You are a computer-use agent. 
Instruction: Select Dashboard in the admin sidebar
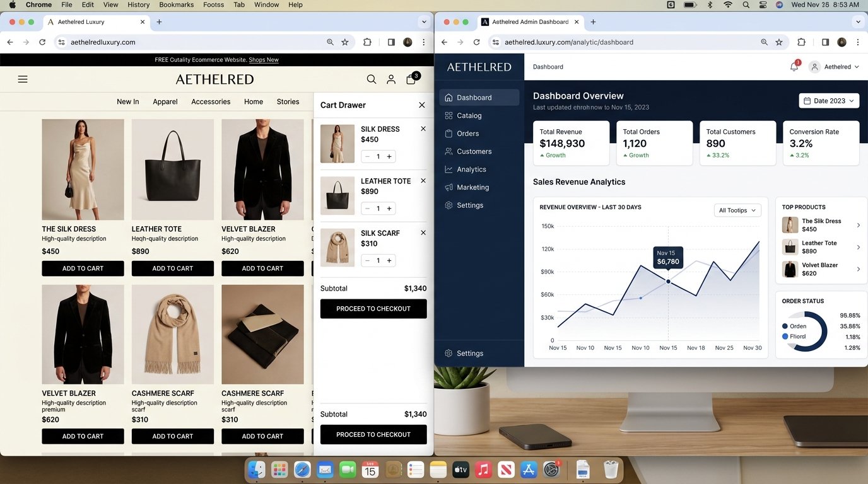[x=479, y=98]
